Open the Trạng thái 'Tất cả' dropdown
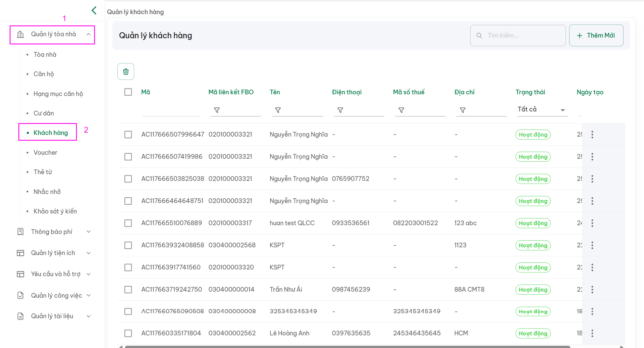The width and height of the screenshot is (644, 348). coord(541,109)
